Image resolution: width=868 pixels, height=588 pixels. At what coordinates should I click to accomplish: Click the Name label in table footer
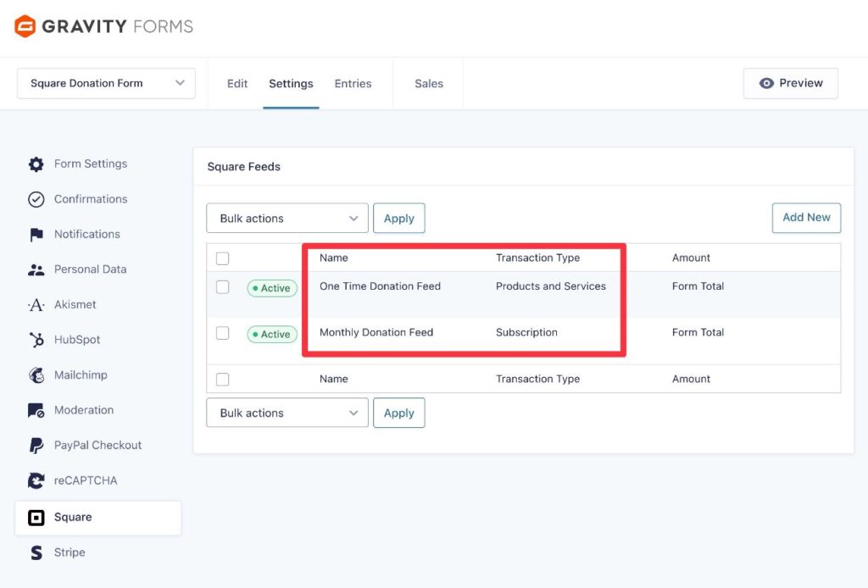[x=334, y=379]
